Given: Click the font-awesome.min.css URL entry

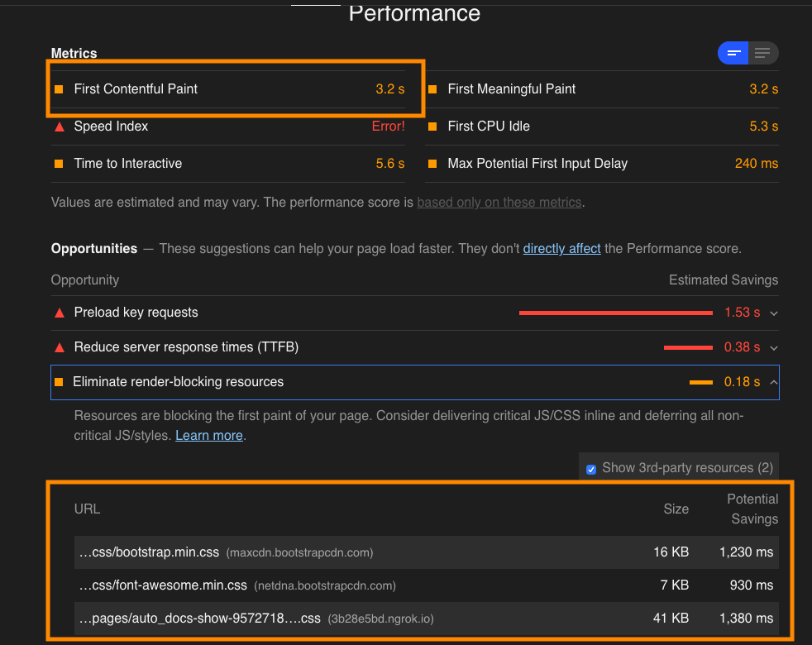Looking at the screenshot, I should [x=163, y=585].
